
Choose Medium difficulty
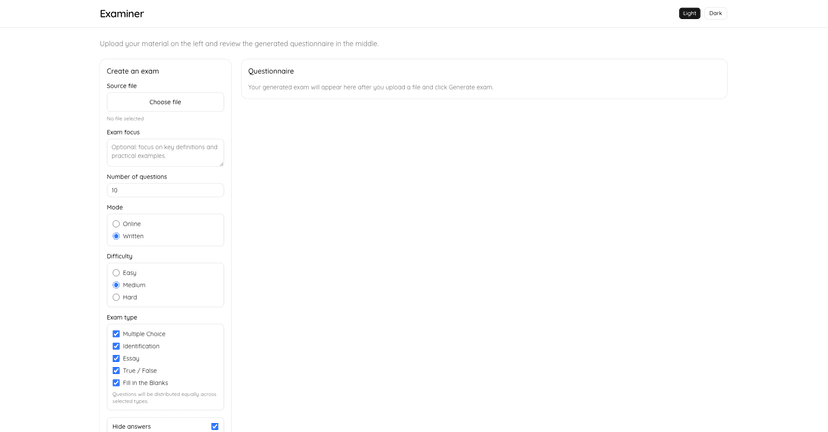[x=116, y=285]
